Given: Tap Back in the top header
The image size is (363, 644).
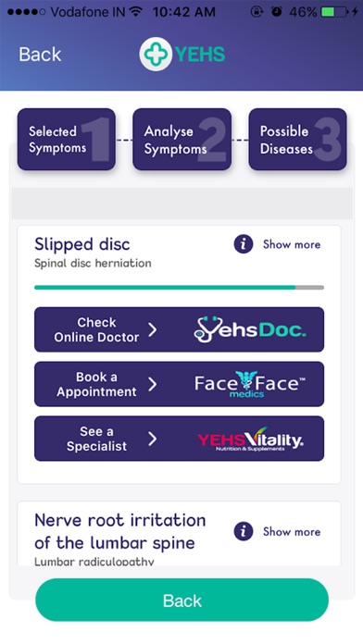Looking at the screenshot, I should (40, 55).
